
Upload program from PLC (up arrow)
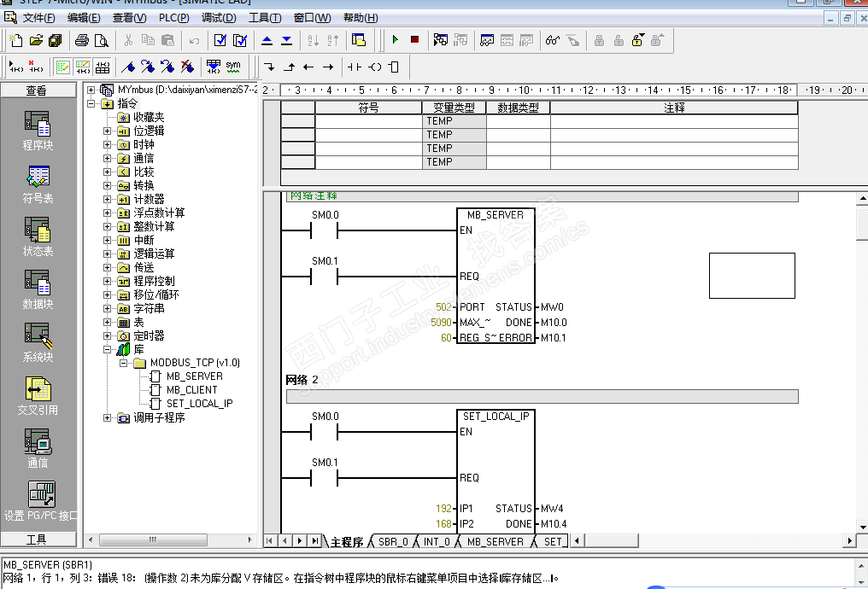[x=267, y=40]
